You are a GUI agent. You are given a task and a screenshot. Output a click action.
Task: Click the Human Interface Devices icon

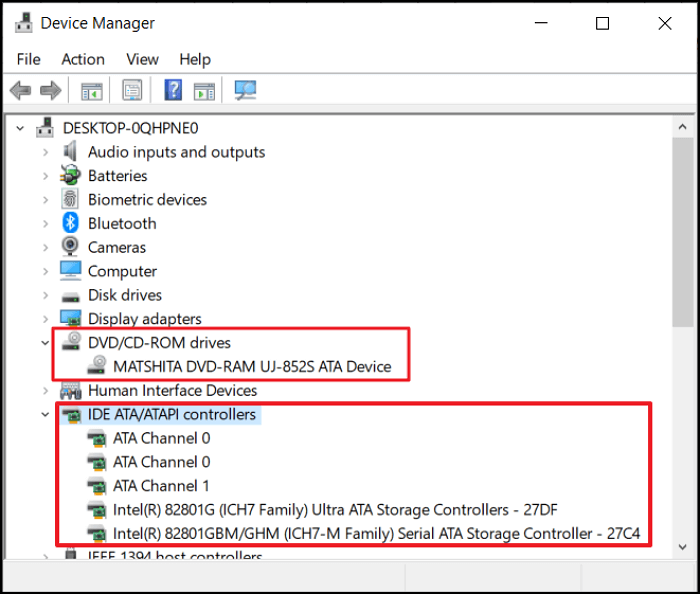click(x=71, y=391)
